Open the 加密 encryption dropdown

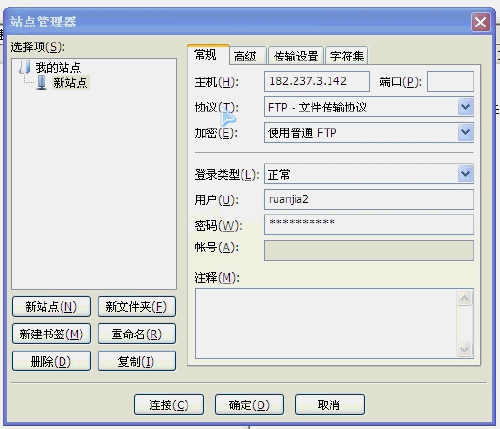tap(369, 133)
